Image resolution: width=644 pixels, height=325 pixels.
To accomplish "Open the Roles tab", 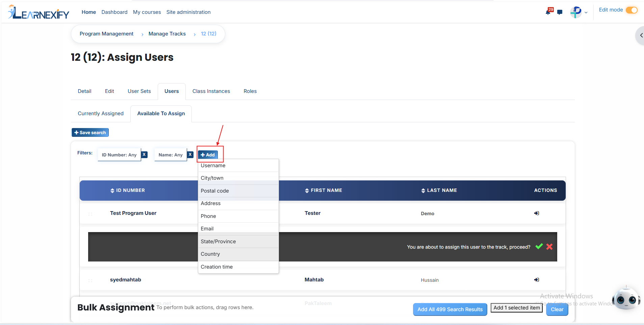I will click(250, 91).
